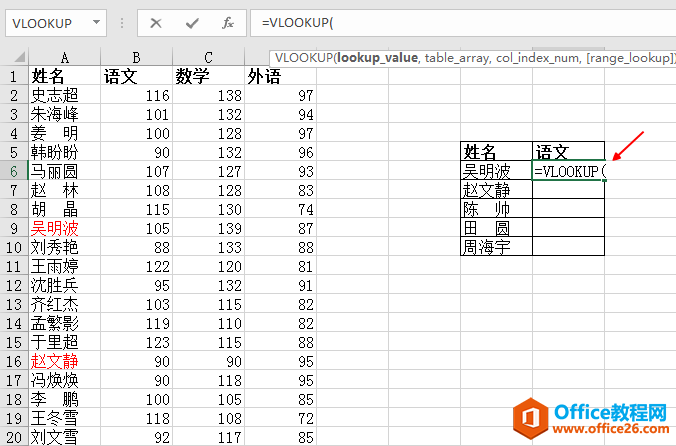
Task: Select 周海宇 in the lookup table
Action: 496,247
